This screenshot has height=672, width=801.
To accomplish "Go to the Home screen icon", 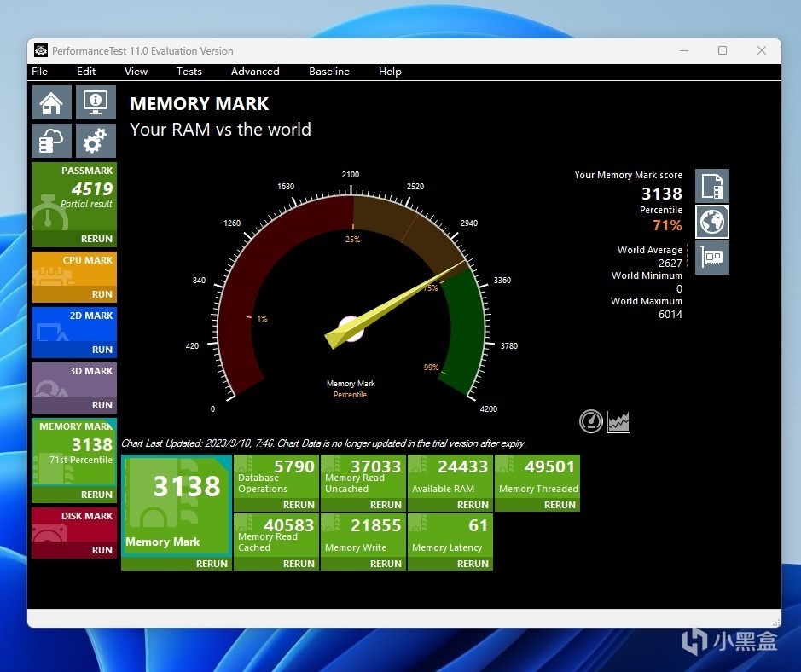I will [x=51, y=102].
